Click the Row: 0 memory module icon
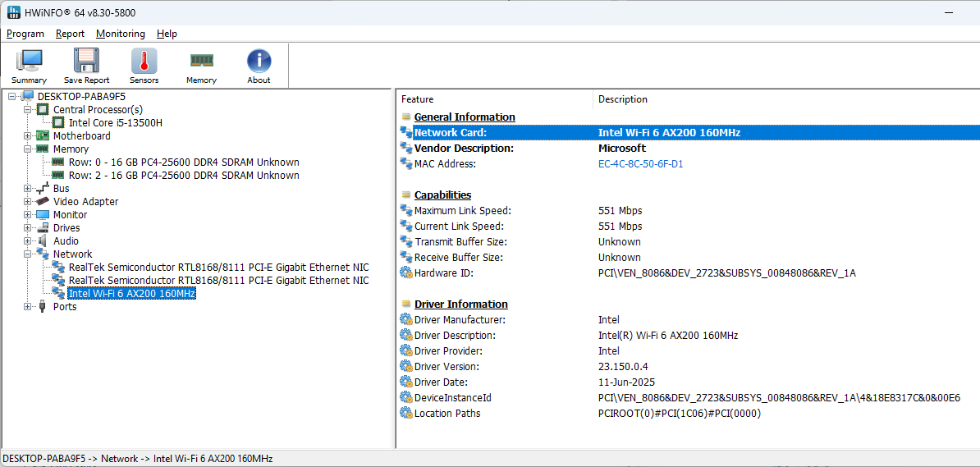 (59, 162)
